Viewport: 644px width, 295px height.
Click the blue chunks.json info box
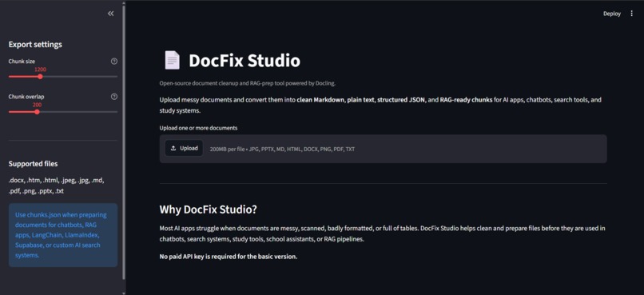(x=63, y=235)
